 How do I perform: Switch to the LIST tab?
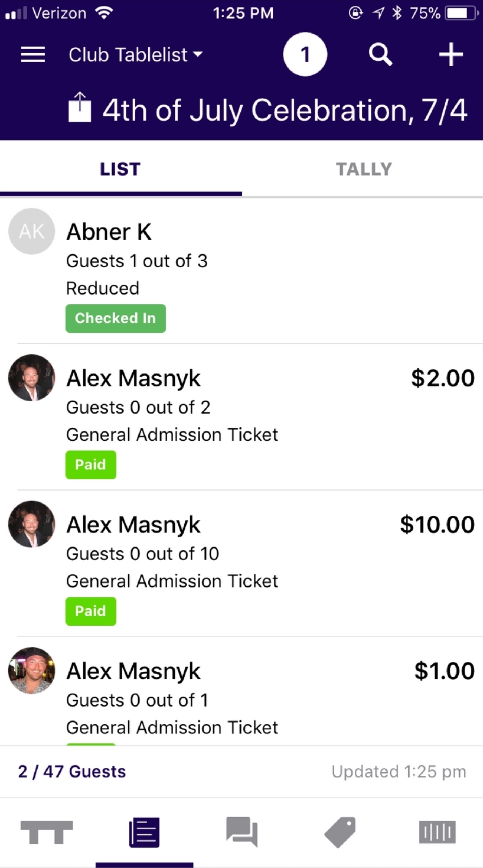(120, 170)
